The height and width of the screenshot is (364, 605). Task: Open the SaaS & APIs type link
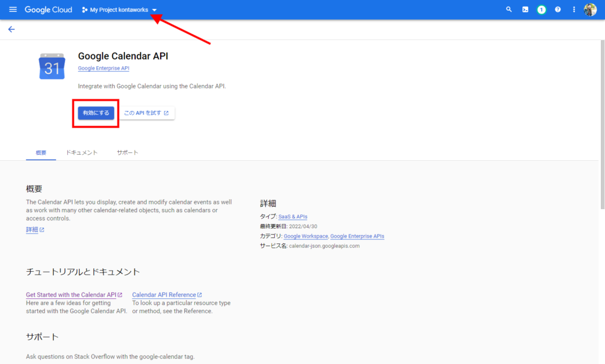293,216
